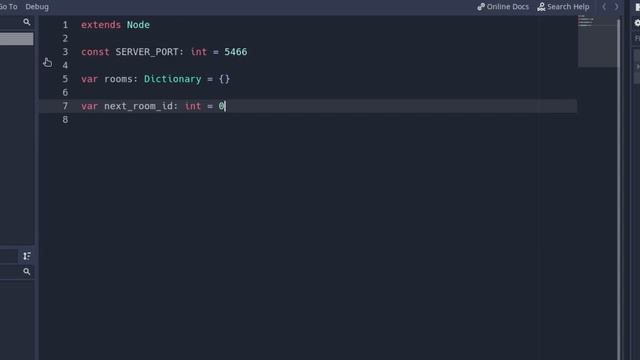The image size is (640, 360).
Task: Toggle alphabetical sorting of methods list
Action: (27, 256)
